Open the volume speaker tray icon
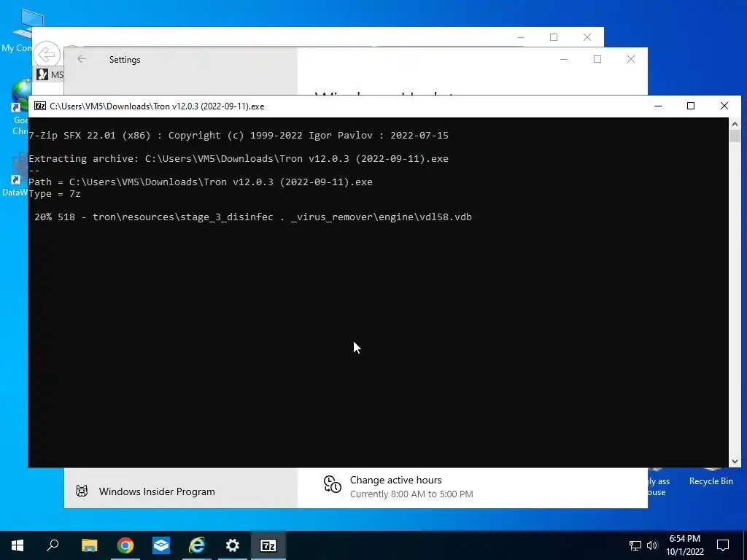 [652, 545]
